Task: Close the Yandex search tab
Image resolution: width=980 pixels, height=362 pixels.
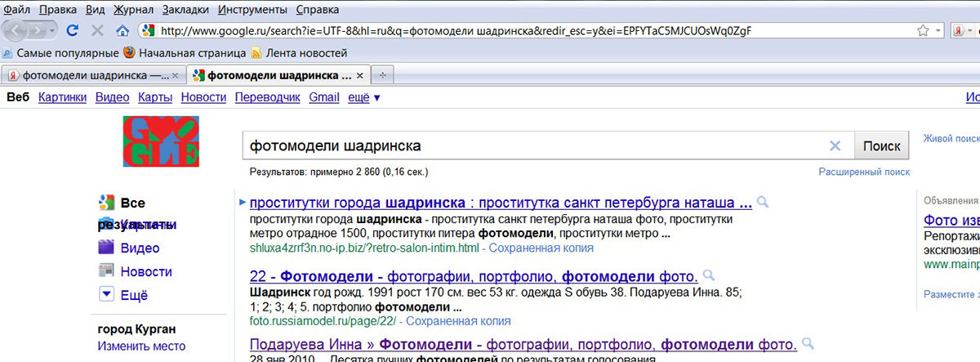Action: coord(175,75)
